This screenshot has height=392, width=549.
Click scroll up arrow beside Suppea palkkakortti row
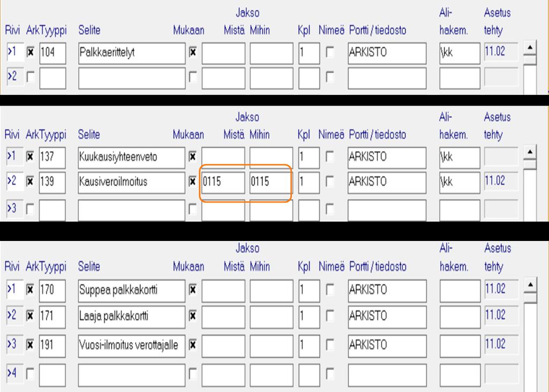coord(530,285)
